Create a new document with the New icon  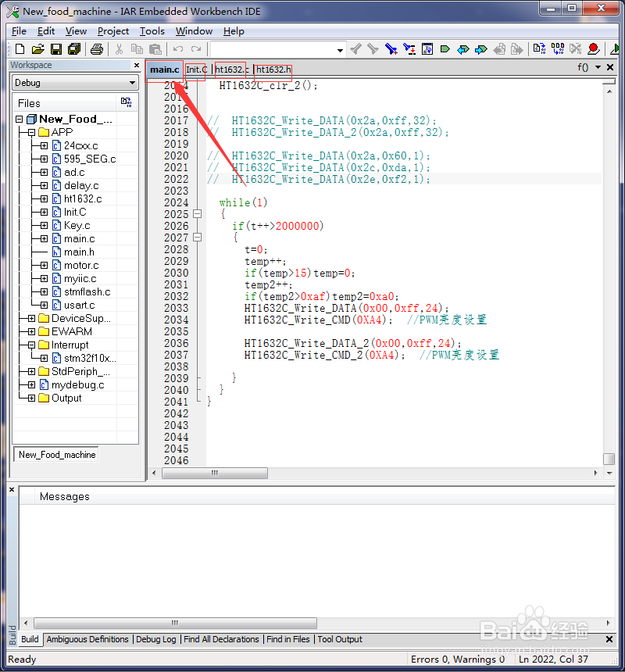tap(20, 49)
